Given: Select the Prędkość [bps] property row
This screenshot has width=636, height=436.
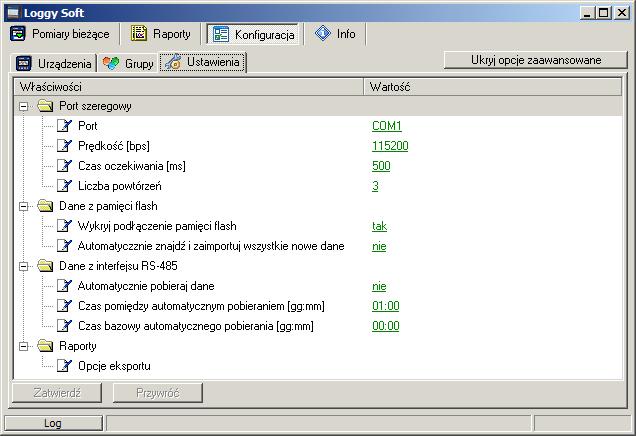Looking at the screenshot, I should pyautogui.click(x=114, y=146).
